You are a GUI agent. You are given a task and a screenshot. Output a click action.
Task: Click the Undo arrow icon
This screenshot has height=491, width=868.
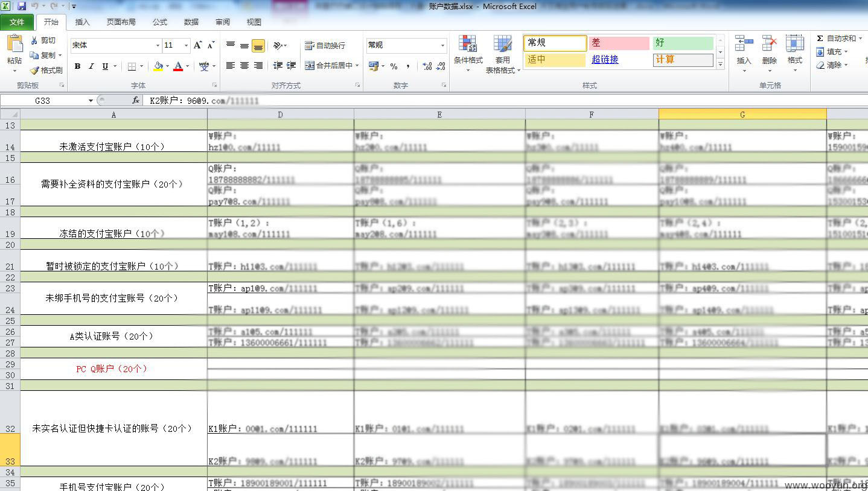(x=35, y=6)
